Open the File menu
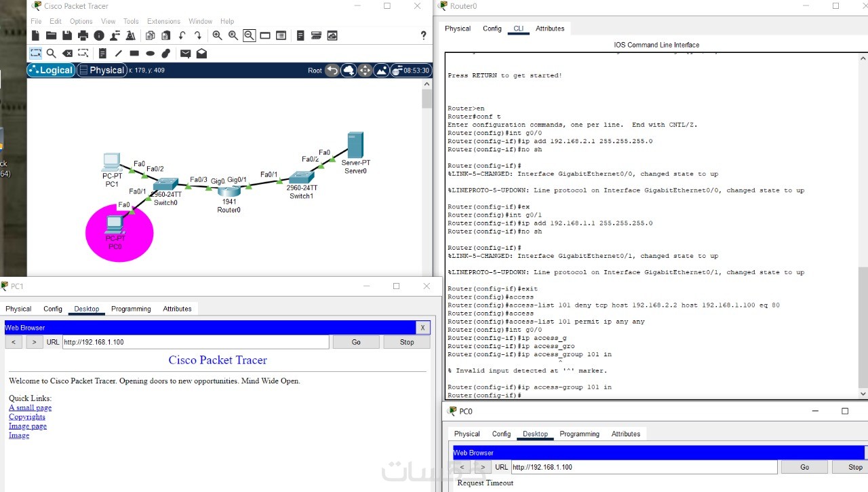Screen dimensions: 868x492 pyautogui.click(x=36, y=21)
